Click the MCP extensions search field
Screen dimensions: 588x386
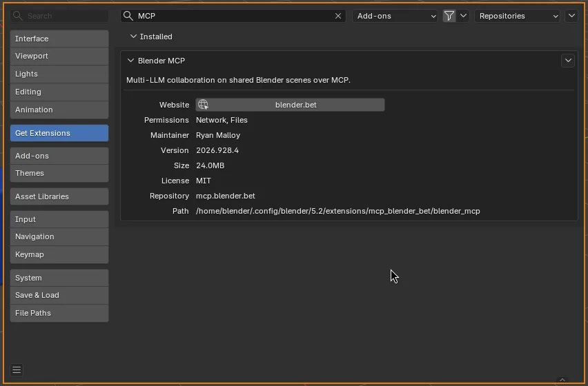coord(233,16)
